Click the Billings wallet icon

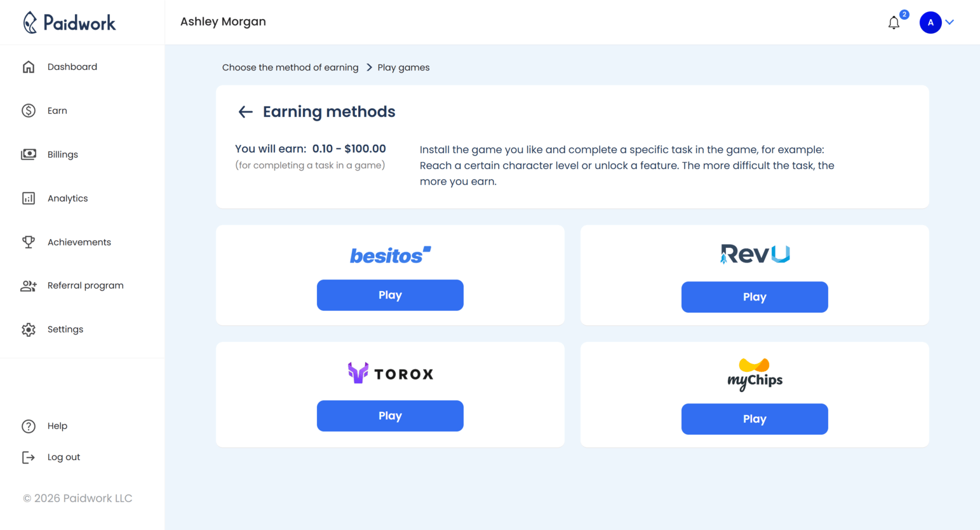point(29,154)
